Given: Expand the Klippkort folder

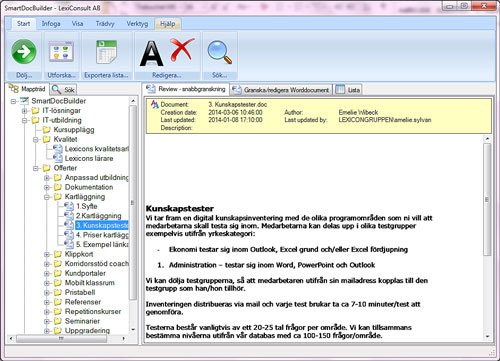Looking at the screenshot, I should tap(47, 254).
